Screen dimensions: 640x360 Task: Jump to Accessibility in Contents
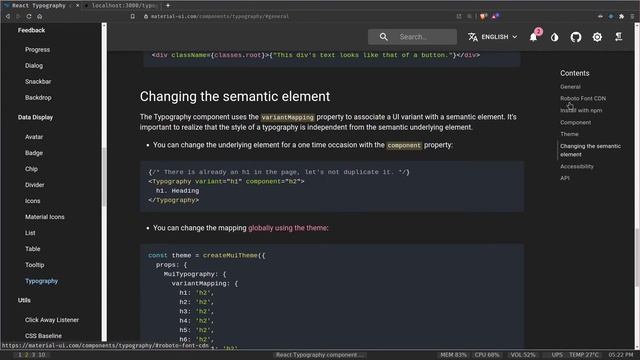point(577,166)
